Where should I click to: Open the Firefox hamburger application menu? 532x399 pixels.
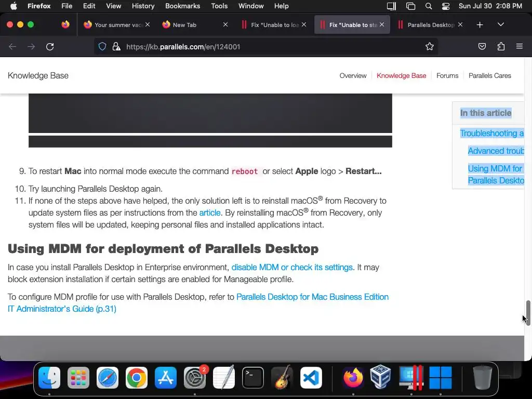click(x=520, y=46)
